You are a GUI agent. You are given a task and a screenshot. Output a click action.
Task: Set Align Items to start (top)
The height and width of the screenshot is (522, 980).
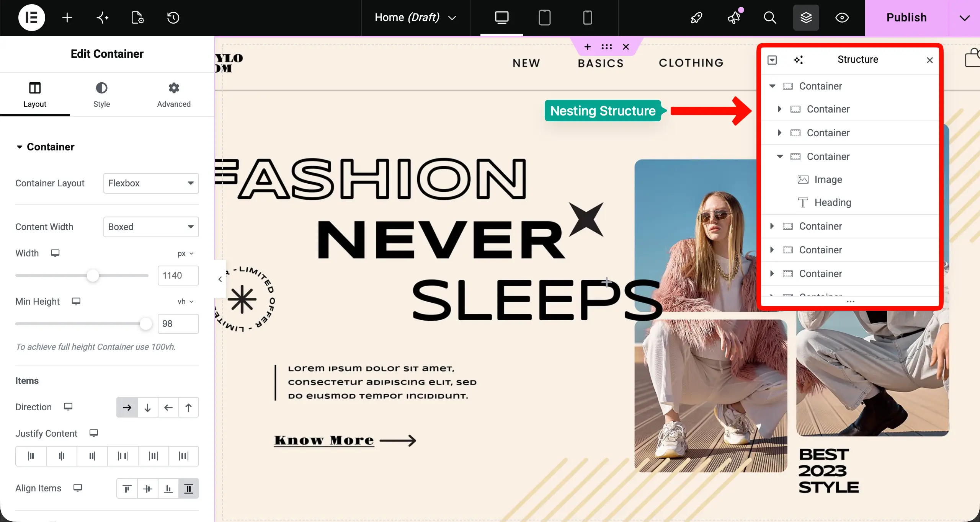pyautogui.click(x=127, y=488)
